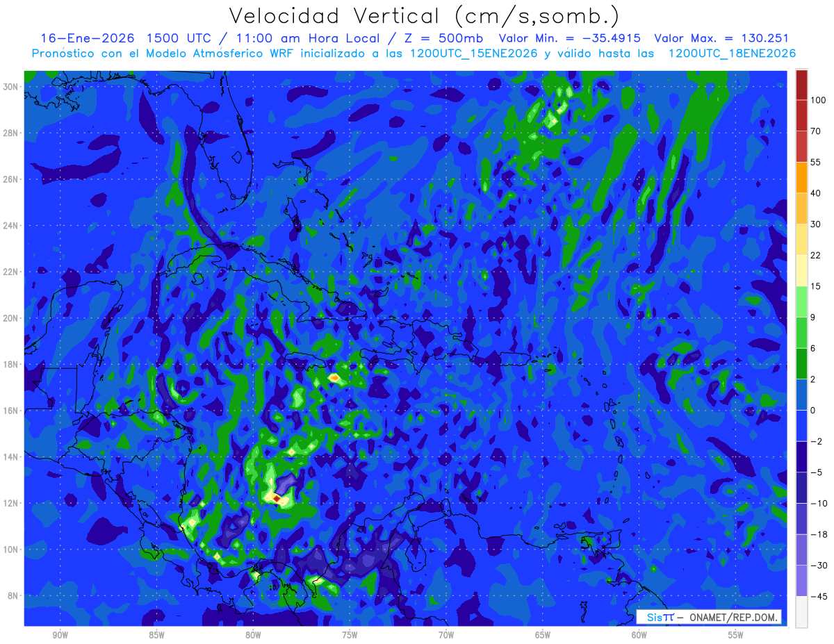Click the latitude label "12N"
This screenshot has width=834, height=644.
pos(10,503)
